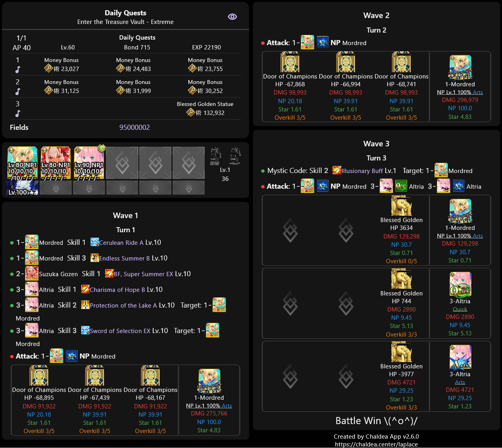Open the Fields link 95000002
This screenshot has width=502, height=448.
click(x=135, y=127)
